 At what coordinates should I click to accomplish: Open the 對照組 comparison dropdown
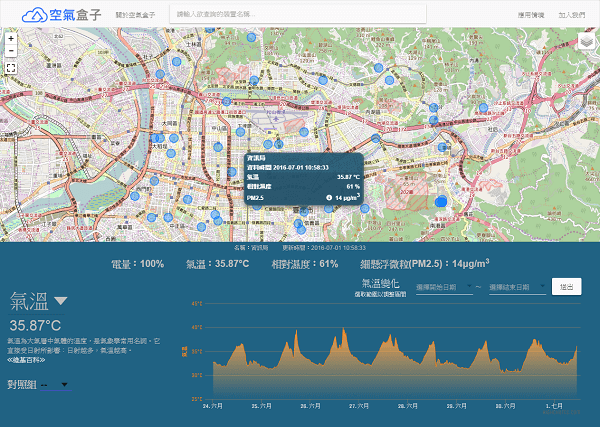[54, 385]
